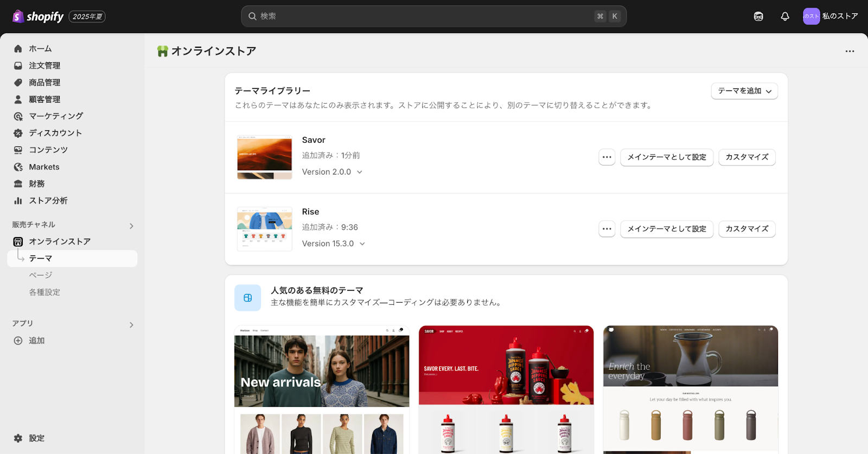This screenshot has width=868, height=454.
Task: Click the 追加 plus circle icon
Action: point(18,341)
